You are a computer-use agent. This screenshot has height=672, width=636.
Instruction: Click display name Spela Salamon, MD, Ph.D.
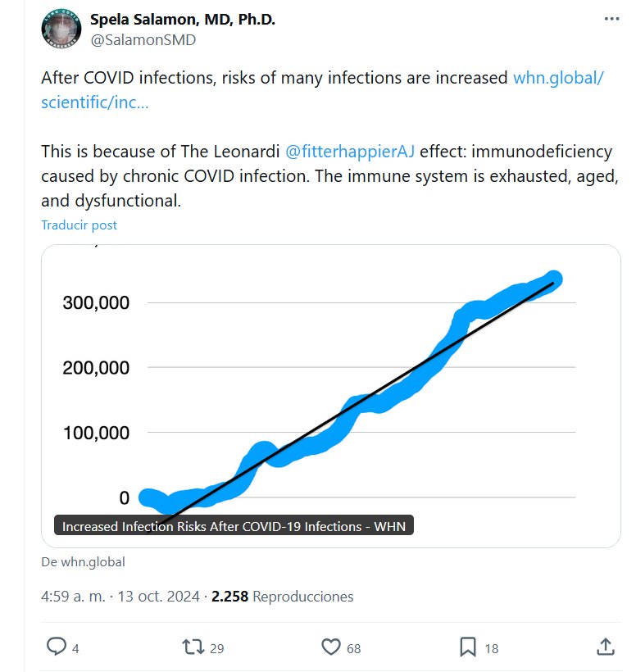point(182,20)
